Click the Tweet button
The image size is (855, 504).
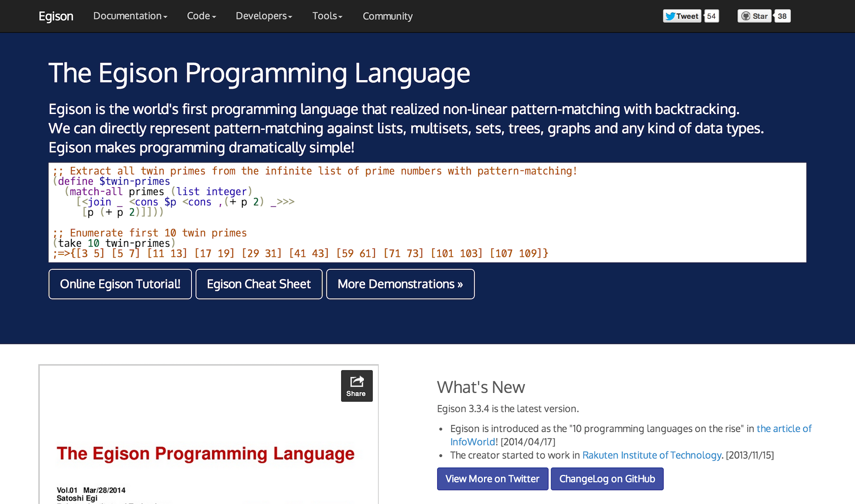pos(682,16)
